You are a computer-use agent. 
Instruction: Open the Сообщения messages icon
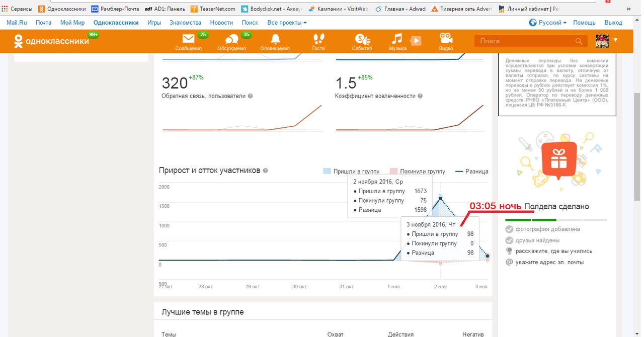pos(189,41)
